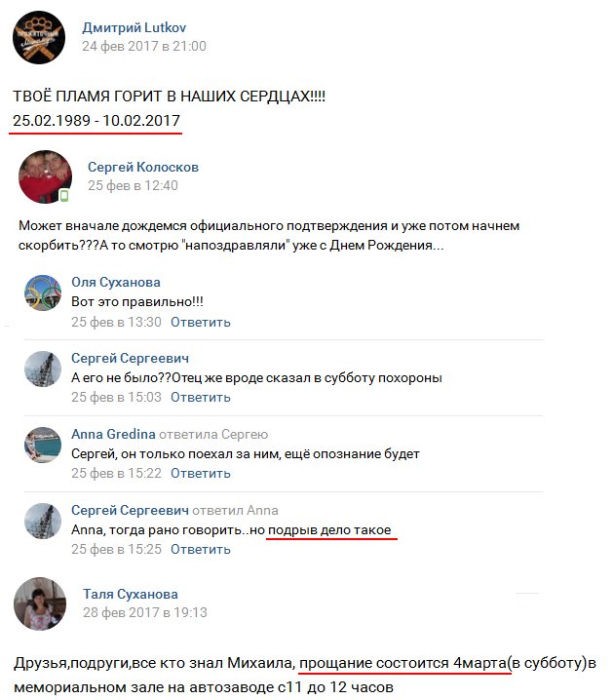This screenshot has height=700, width=613.
Task: Open post timestamp 24 фев 2017 в 21:00
Action: click(x=144, y=46)
